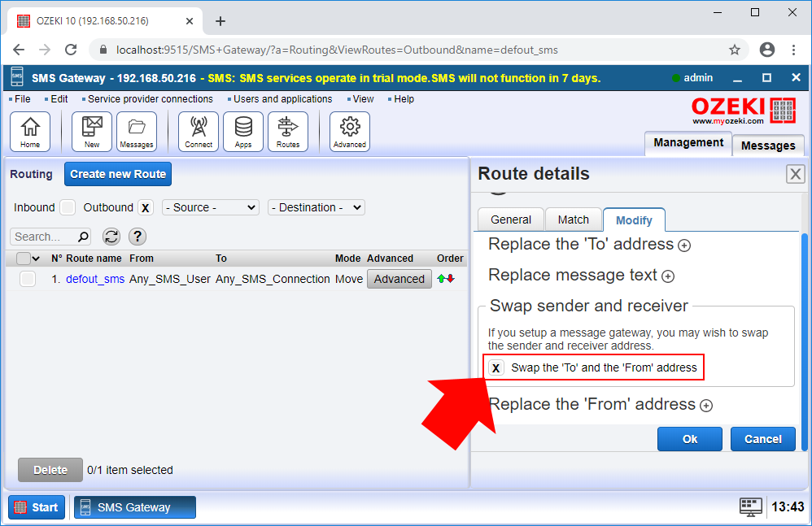Select the Modify tab

pos(634,220)
